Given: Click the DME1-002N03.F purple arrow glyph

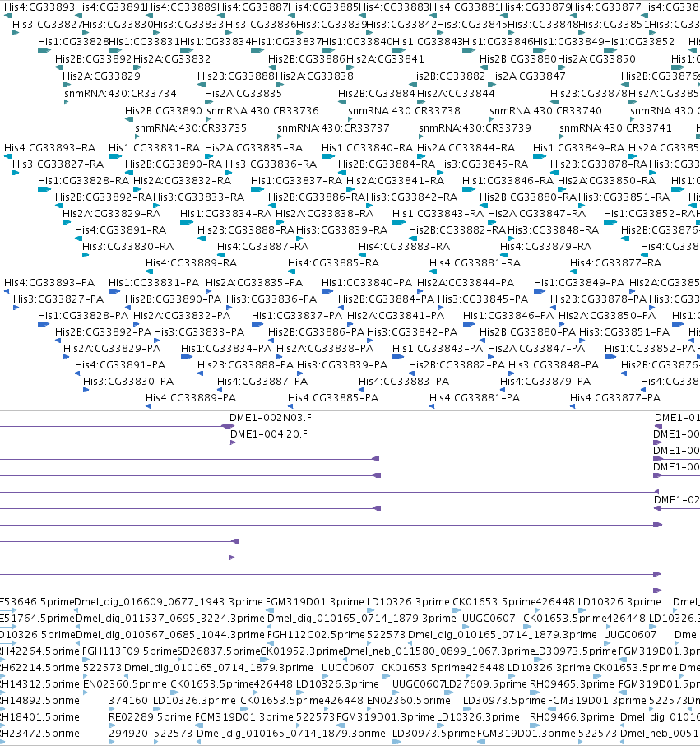Looking at the screenshot, I should (229, 426).
